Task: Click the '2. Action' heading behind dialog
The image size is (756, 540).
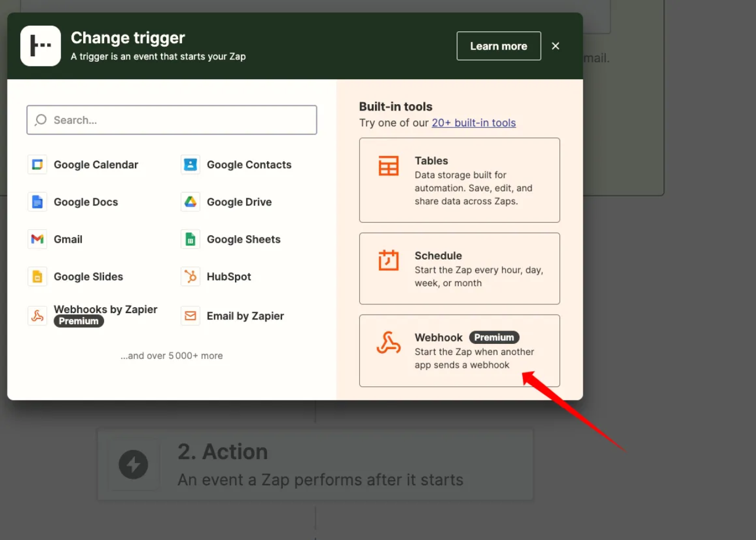Action: point(223,452)
